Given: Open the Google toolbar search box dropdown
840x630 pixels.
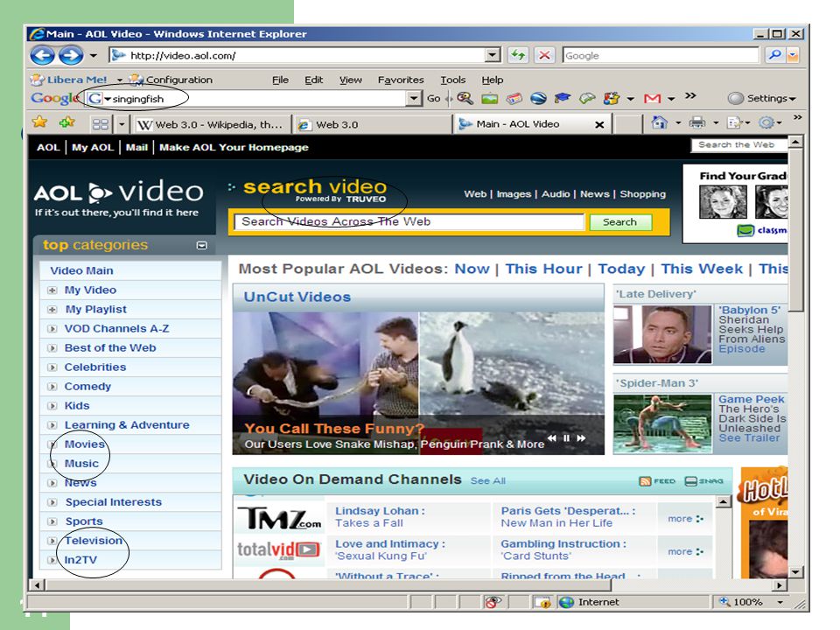Looking at the screenshot, I should [x=414, y=98].
